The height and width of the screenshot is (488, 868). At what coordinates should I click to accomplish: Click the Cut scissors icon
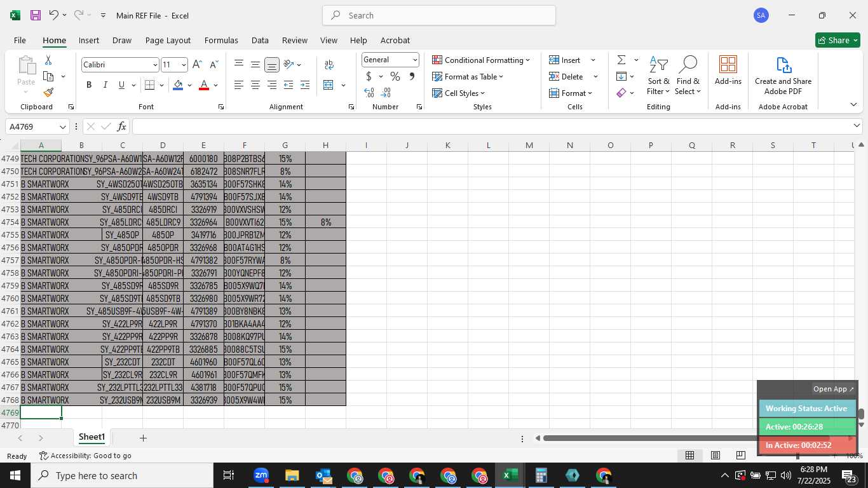pyautogui.click(x=48, y=60)
